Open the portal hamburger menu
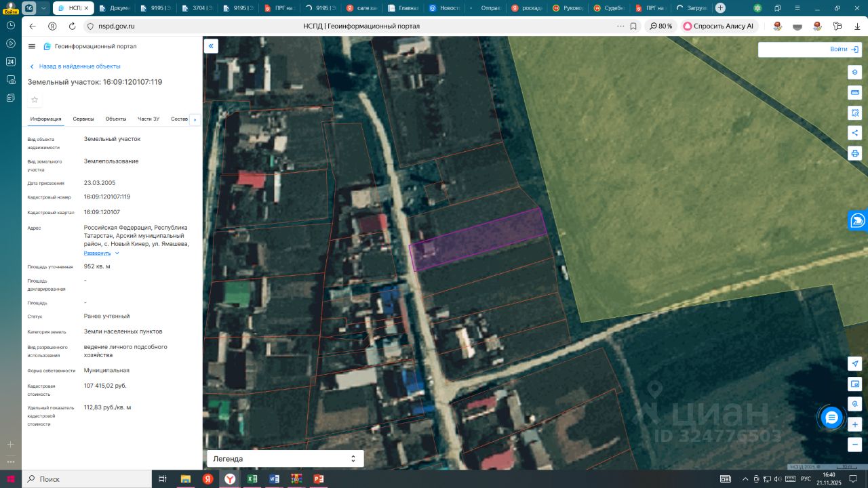 point(32,46)
